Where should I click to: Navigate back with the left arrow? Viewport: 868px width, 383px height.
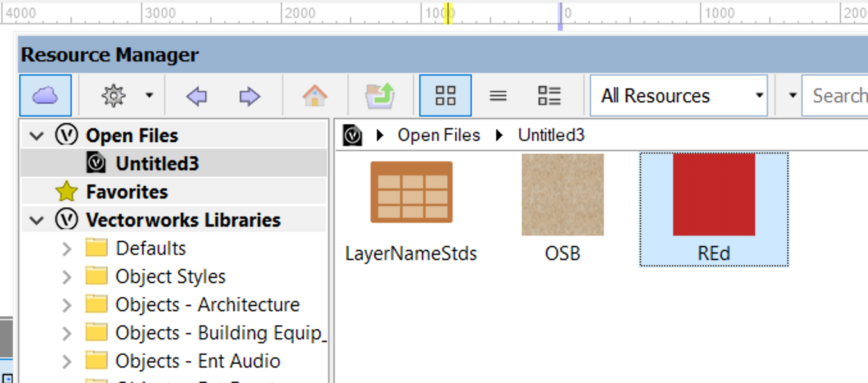tap(197, 95)
